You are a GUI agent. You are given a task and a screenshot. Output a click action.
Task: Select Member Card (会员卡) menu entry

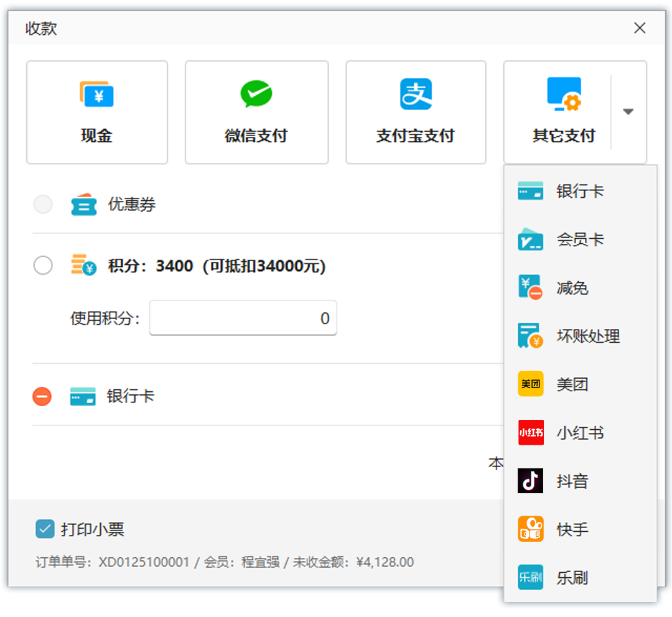click(x=579, y=239)
